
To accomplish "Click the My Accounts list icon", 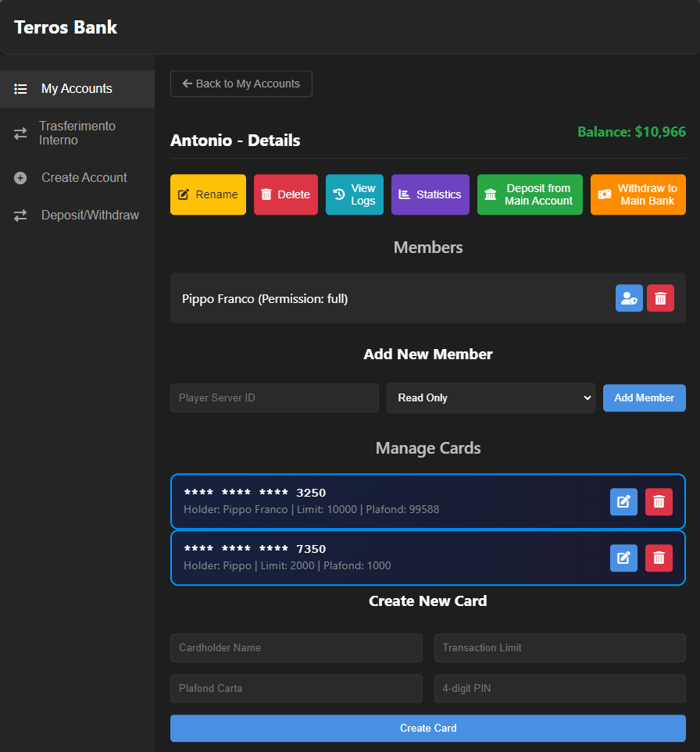I will tap(20, 89).
